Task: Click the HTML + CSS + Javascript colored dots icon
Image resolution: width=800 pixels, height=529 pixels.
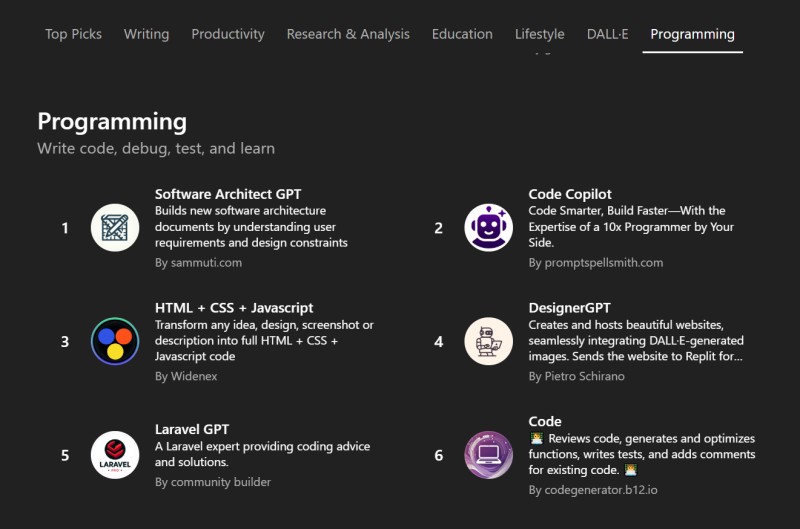Action: click(x=115, y=341)
